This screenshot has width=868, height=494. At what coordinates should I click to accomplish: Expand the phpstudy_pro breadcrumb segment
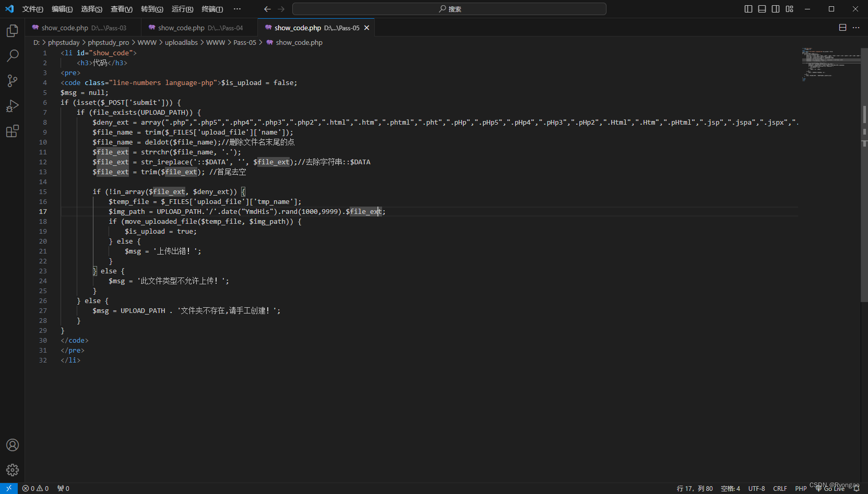tap(109, 42)
